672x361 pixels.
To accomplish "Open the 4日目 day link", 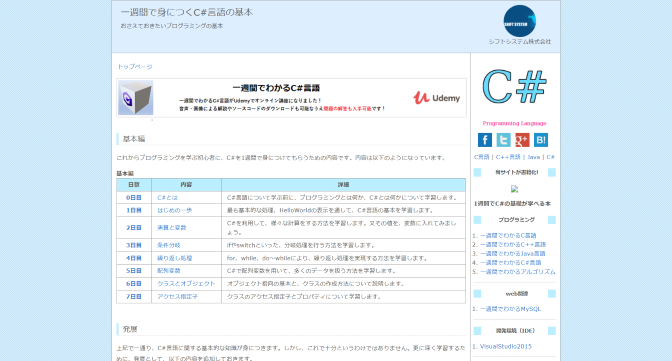I will [134, 258].
